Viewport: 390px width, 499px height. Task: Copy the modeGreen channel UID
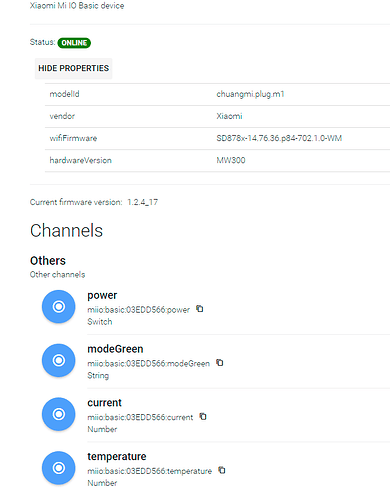(x=220, y=363)
